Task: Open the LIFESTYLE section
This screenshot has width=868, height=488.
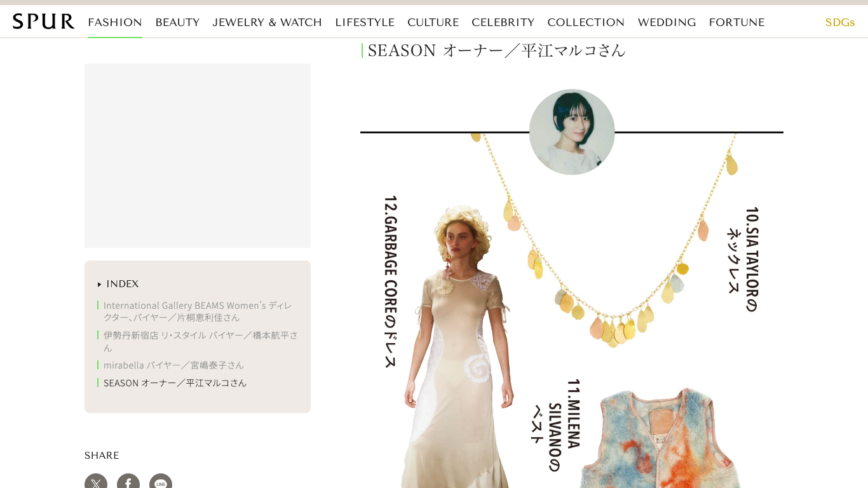Action: 365,22
